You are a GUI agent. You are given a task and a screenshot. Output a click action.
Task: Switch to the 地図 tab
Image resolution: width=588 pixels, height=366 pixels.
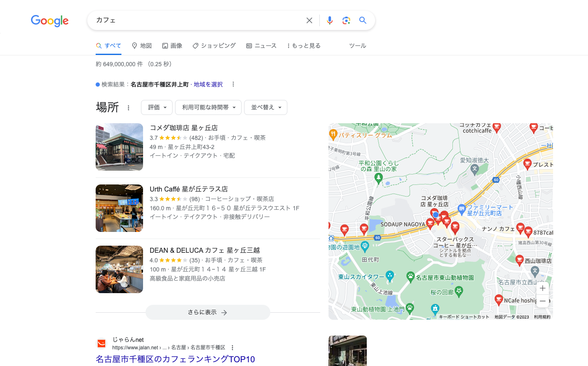point(142,46)
